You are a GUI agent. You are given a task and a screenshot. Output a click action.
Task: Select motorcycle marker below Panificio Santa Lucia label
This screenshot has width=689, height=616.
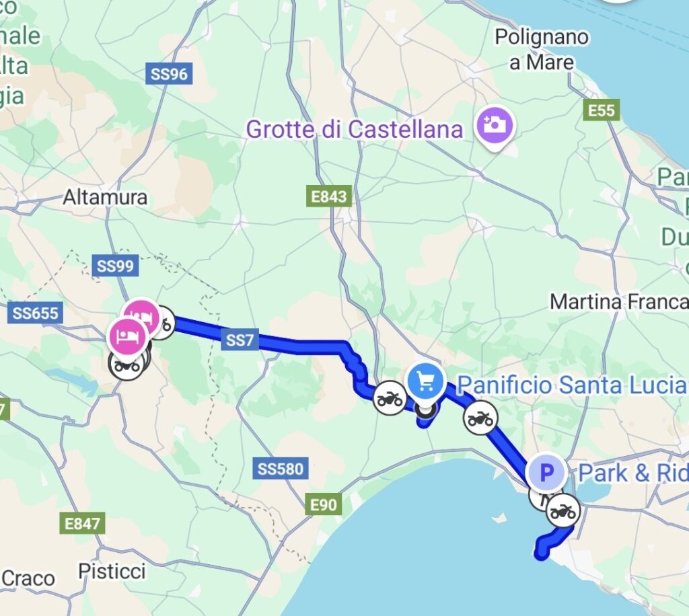click(x=480, y=419)
